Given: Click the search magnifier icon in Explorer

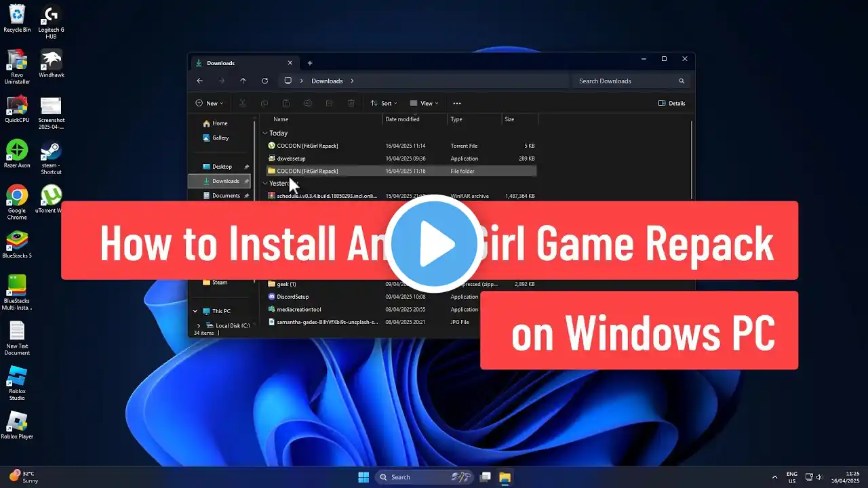Looking at the screenshot, I should (682, 81).
